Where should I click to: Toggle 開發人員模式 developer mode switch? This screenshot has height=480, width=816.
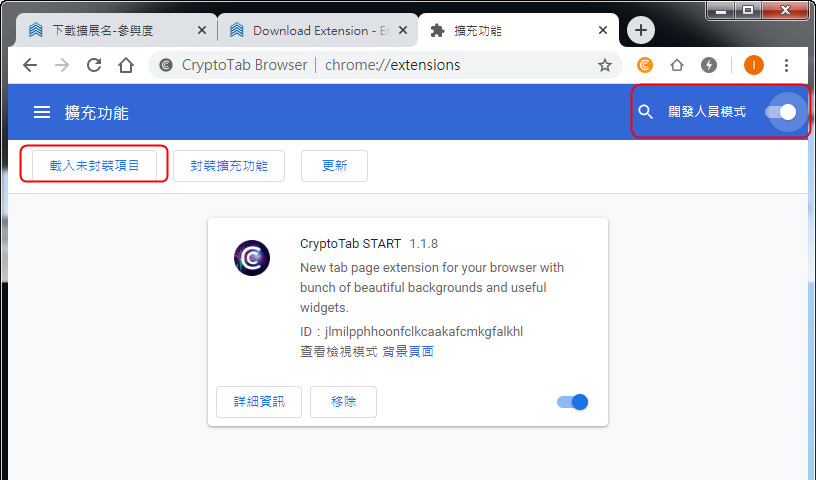pos(781,112)
